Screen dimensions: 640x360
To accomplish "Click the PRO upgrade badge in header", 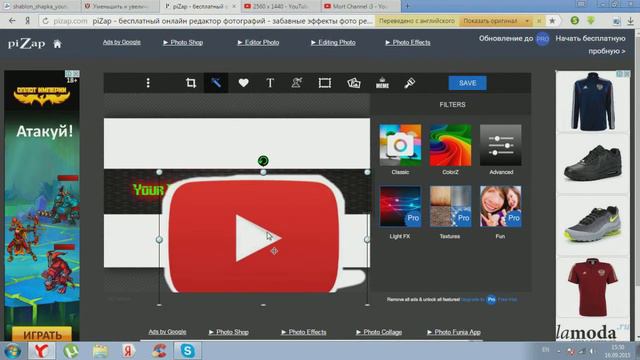I will tap(542, 39).
